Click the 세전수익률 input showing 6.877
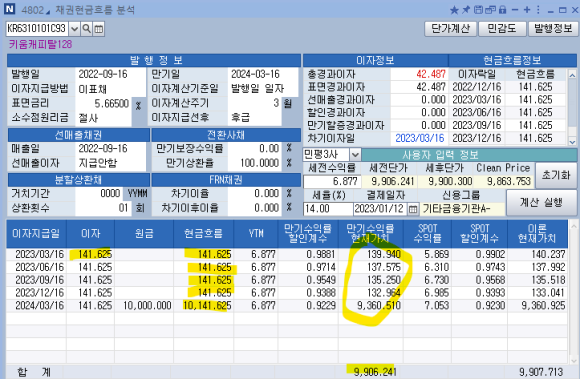 click(x=332, y=181)
